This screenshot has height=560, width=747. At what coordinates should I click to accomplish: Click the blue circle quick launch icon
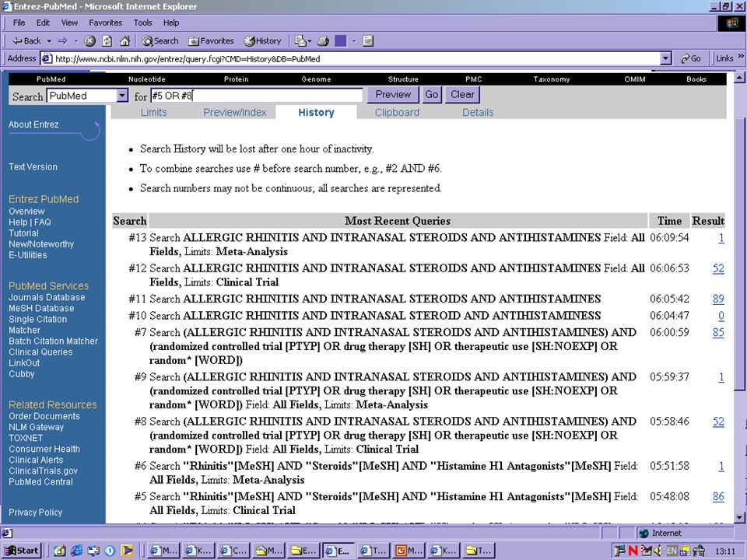110,551
